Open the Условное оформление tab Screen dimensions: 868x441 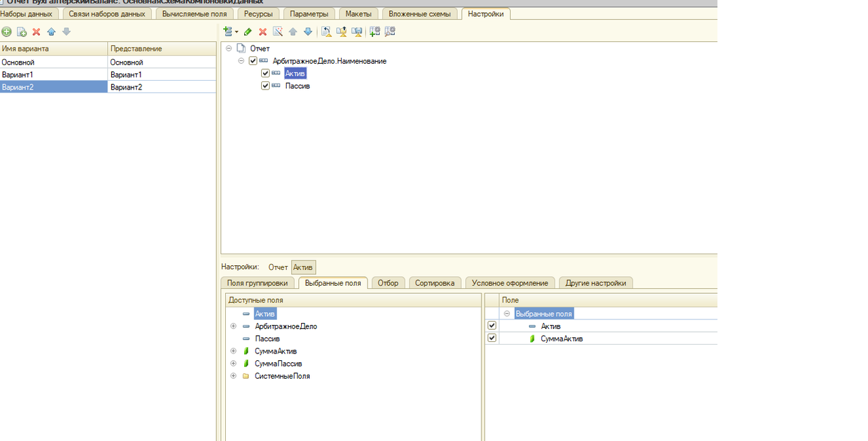coord(510,283)
